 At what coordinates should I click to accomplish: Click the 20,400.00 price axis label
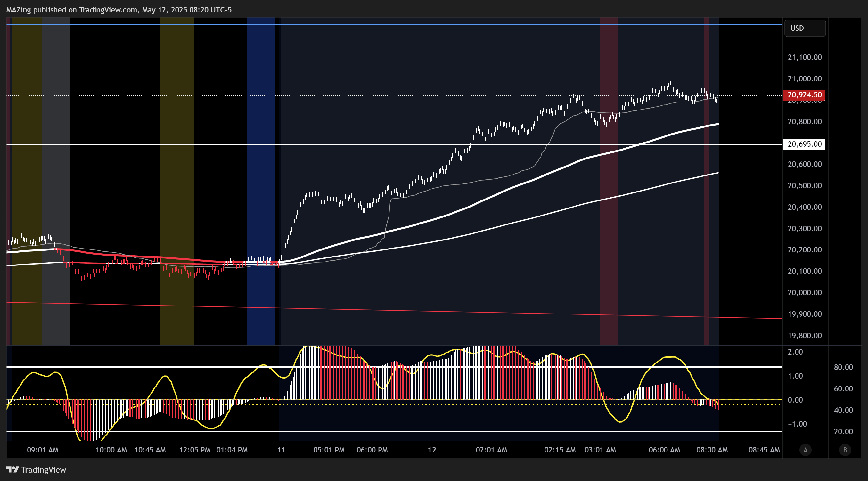[x=805, y=207]
